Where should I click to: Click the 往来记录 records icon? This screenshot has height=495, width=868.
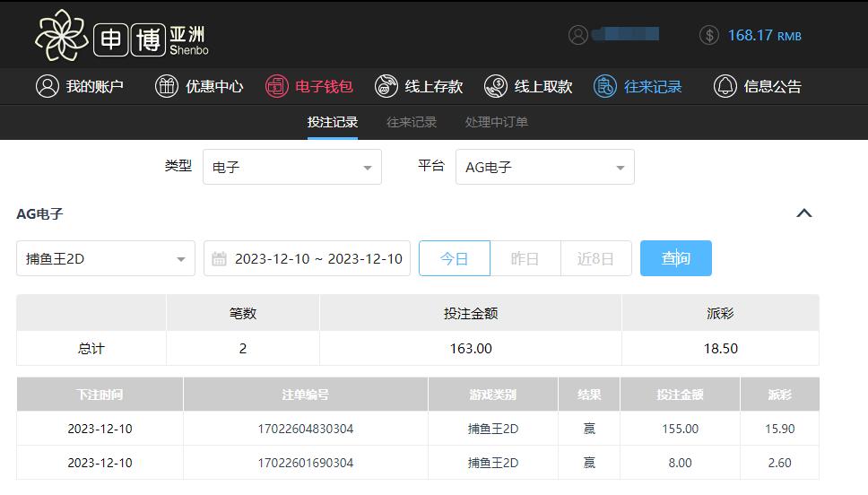point(605,86)
